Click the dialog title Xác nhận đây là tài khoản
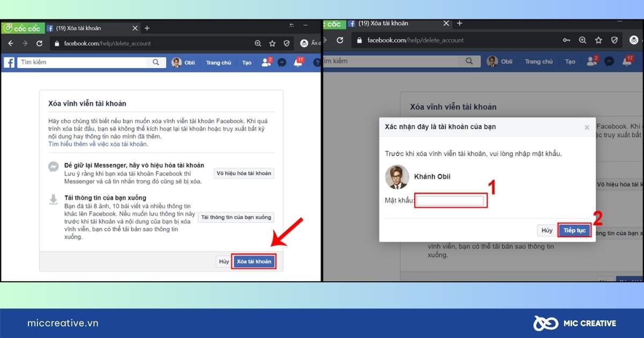The width and height of the screenshot is (644, 338). click(x=440, y=127)
